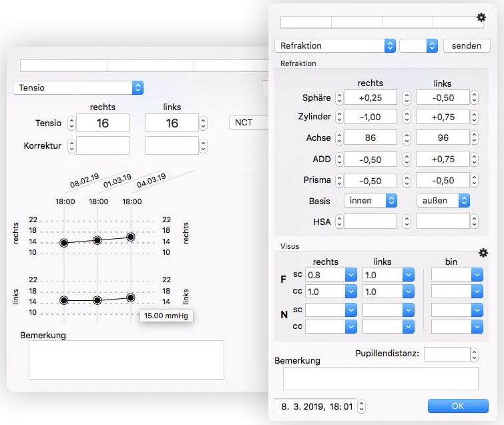The width and height of the screenshot is (504, 425).
Task: Adjust stepper for Tensio rechts value
Action: tap(71, 123)
